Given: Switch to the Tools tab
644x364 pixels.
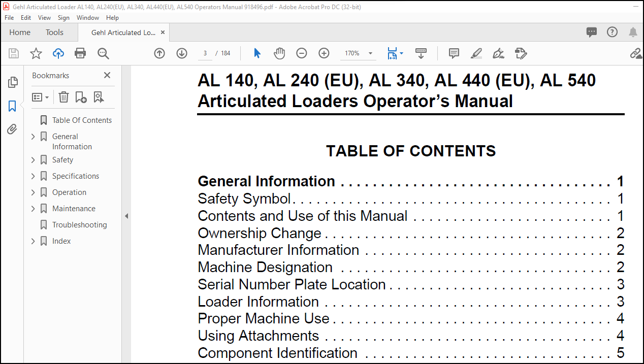Looking at the screenshot, I should 54,32.
